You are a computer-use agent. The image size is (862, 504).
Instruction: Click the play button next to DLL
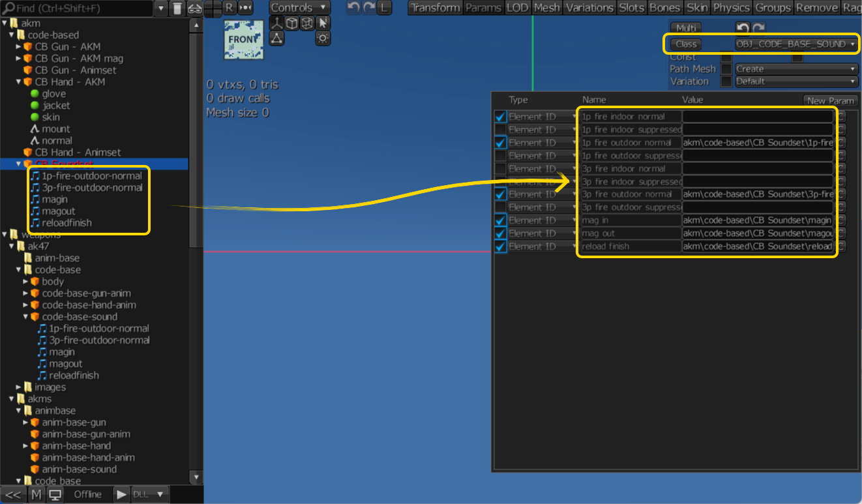[122, 494]
